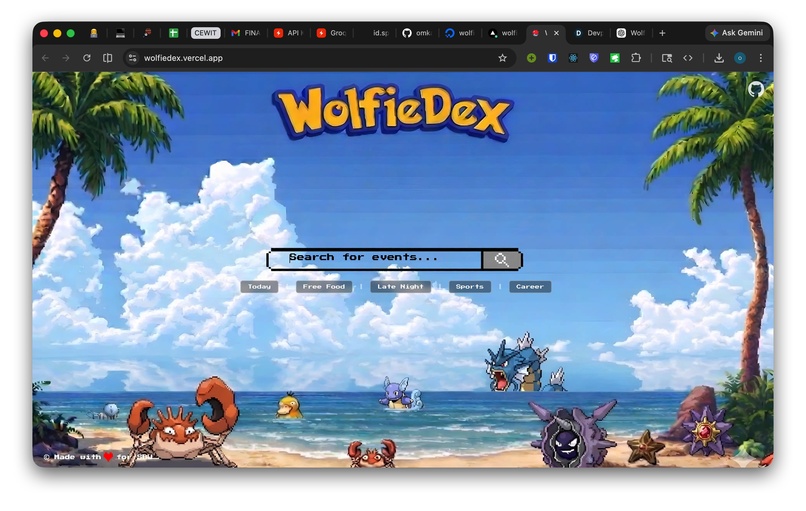Click the Made with heart footer text
Viewport: 806px width, 511px height.
98,457
